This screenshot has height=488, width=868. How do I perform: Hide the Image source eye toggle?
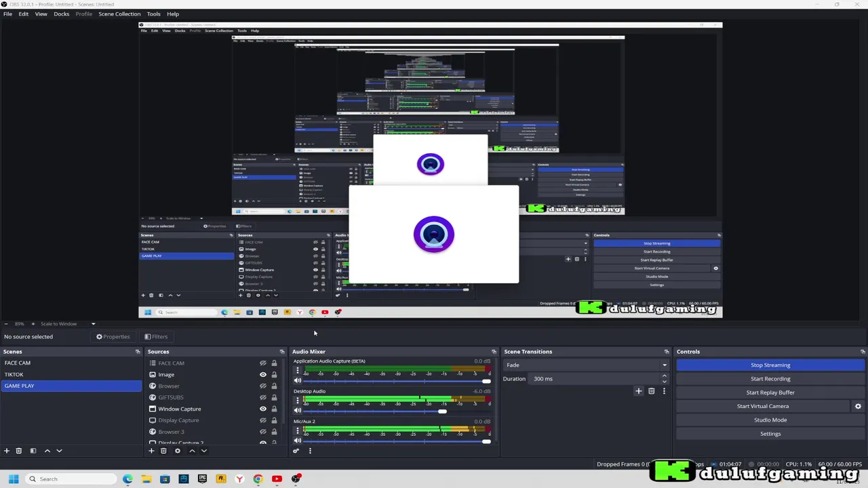(x=263, y=375)
